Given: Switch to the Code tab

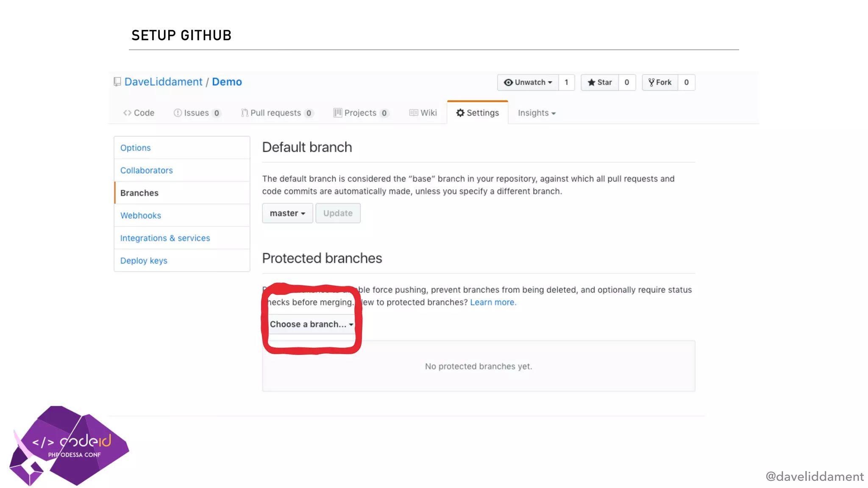Looking at the screenshot, I should (139, 113).
